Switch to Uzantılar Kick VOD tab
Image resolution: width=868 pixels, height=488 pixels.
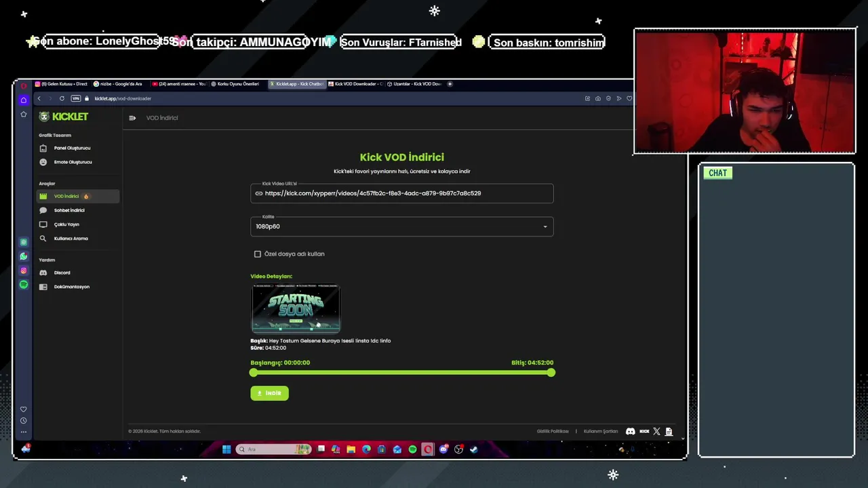coord(414,84)
